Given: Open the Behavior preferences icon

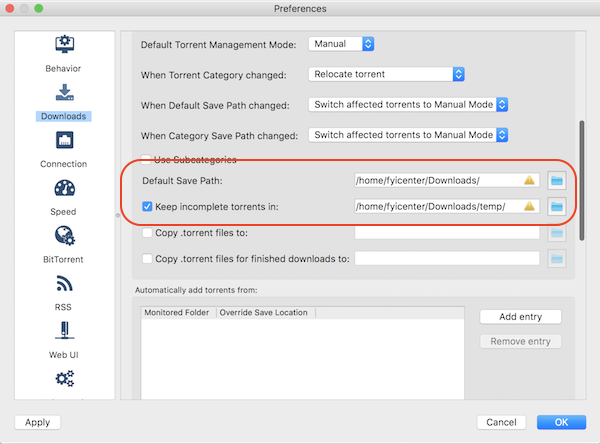Looking at the screenshot, I should point(64,44).
